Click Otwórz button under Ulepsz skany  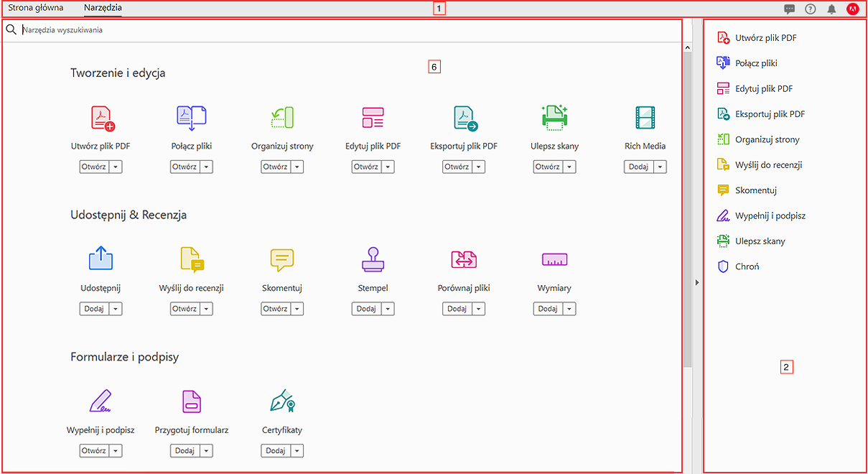click(547, 167)
